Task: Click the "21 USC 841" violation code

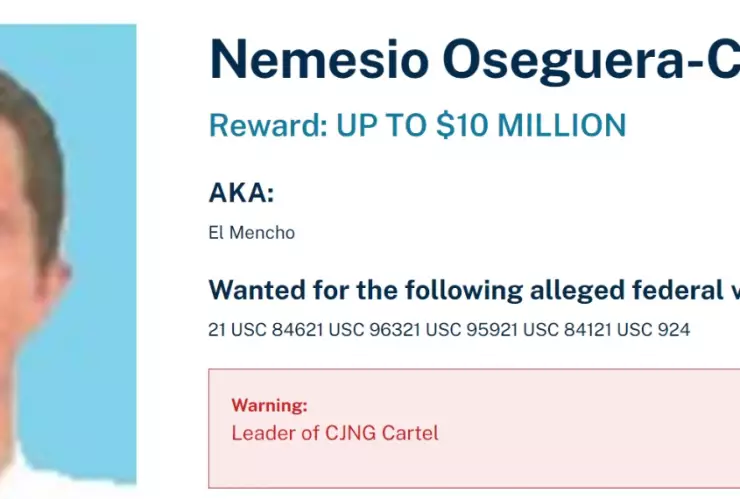Action: [x=544, y=330]
